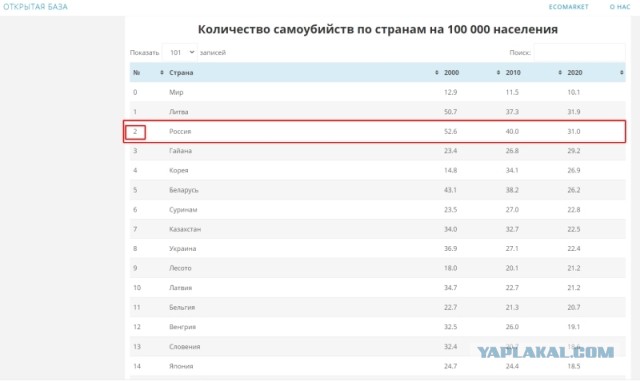The width and height of the screenshot is (640, 382).
Task: Select the Словения country cell
Action: point(184,346)
